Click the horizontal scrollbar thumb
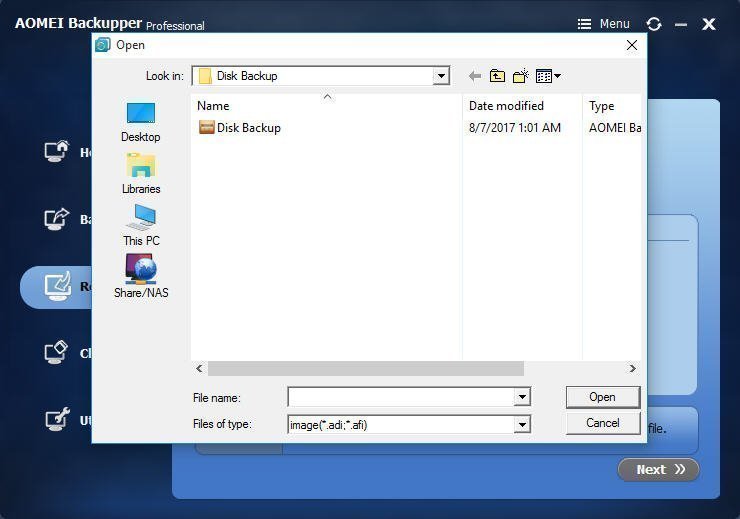Viewport: 740px width, 519px height. pos(366,368)
